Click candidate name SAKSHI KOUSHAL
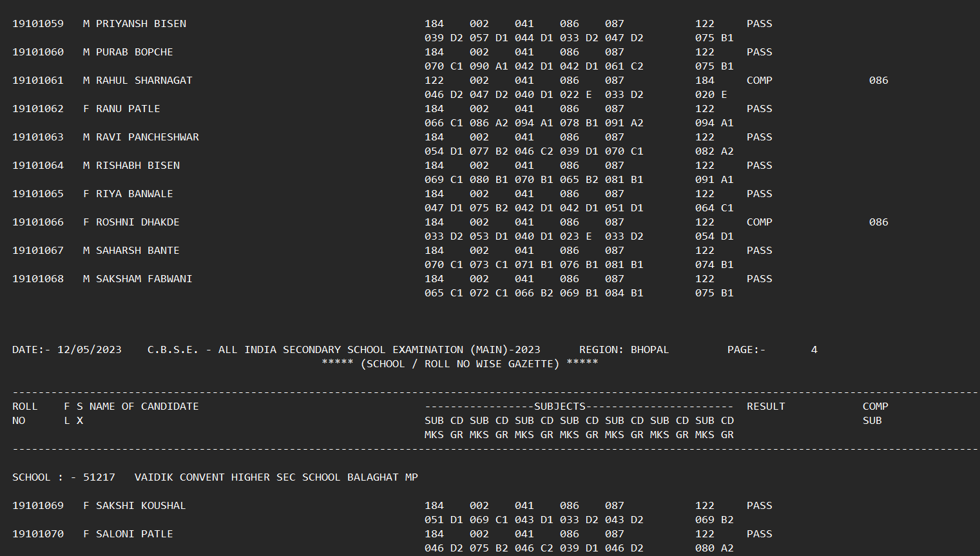This screenshot has width=980, height=556. pyautogui.click(x=141, y=506)
